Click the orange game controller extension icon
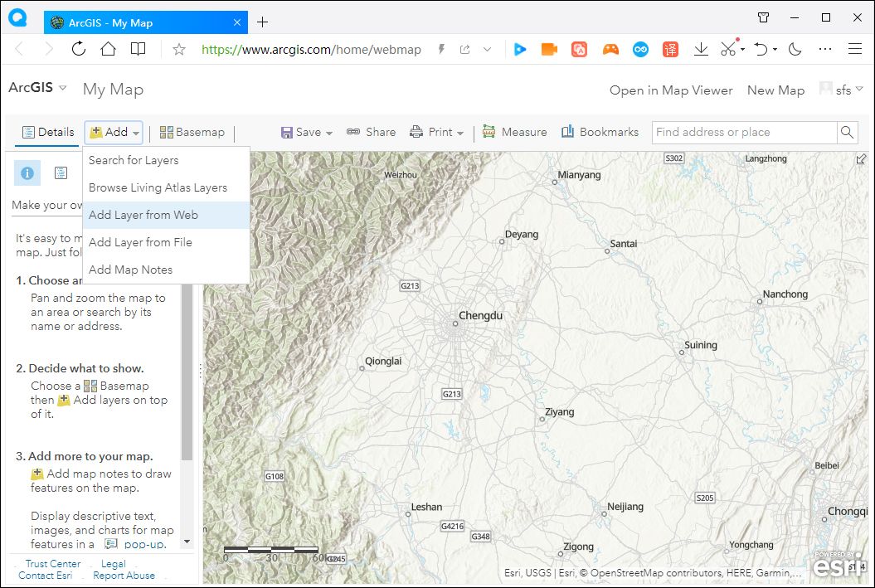 (x=610, y=50)
